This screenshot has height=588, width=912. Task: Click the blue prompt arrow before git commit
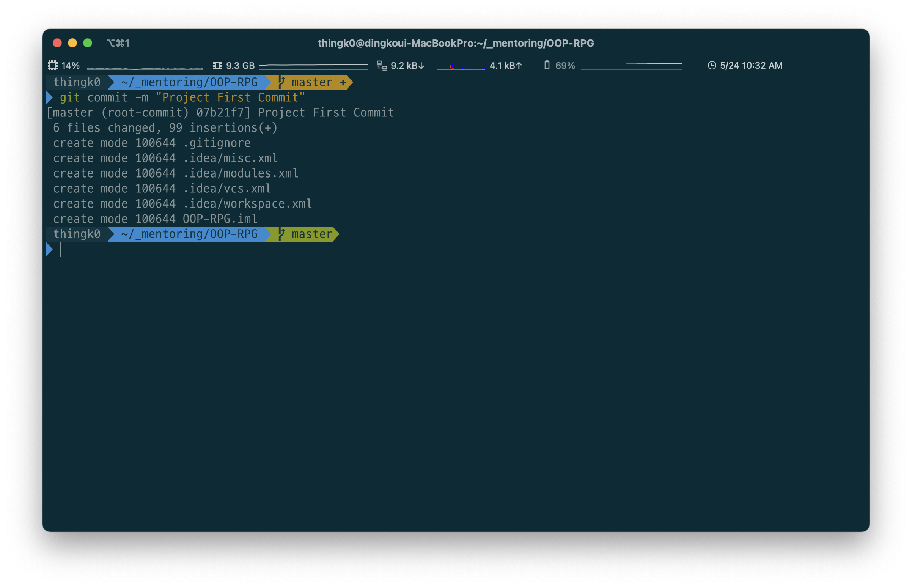pos(49,97)
